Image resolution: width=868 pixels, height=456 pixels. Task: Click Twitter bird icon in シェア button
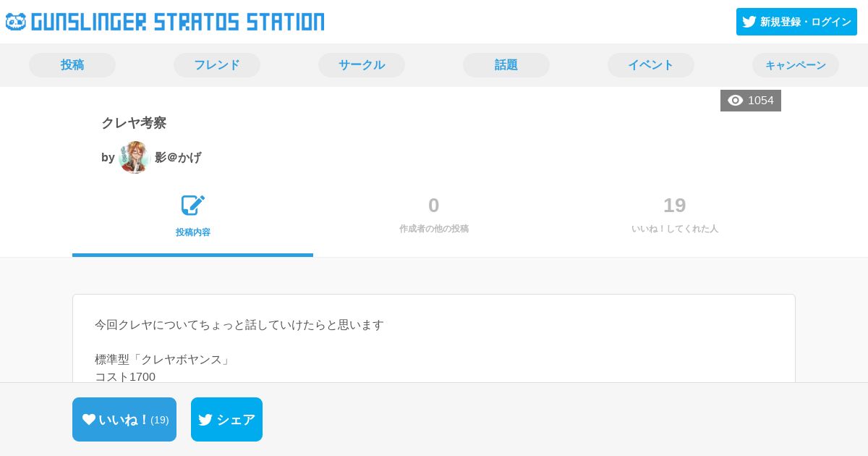205,419
